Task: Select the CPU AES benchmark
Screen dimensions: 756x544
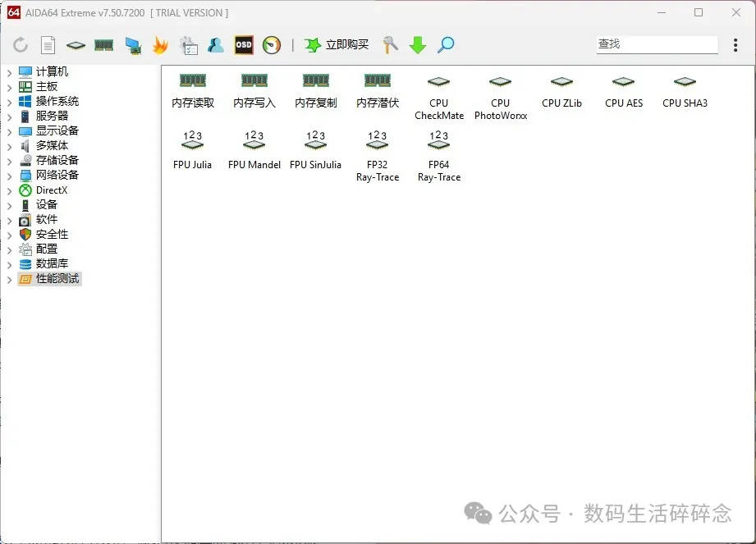Action: point(623,92)
